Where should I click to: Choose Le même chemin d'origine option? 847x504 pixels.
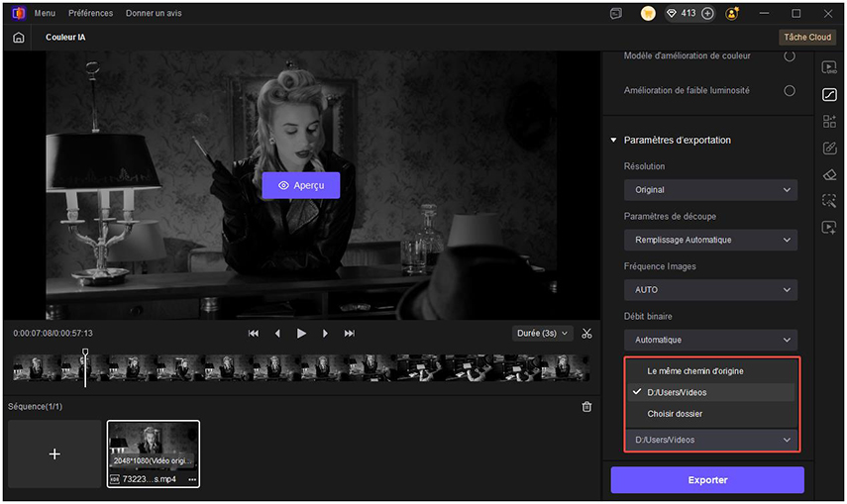pos(711,371)
